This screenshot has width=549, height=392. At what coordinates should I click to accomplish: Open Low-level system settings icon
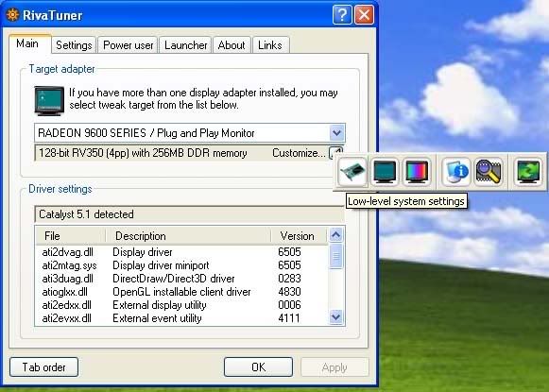tap(352, 172)
